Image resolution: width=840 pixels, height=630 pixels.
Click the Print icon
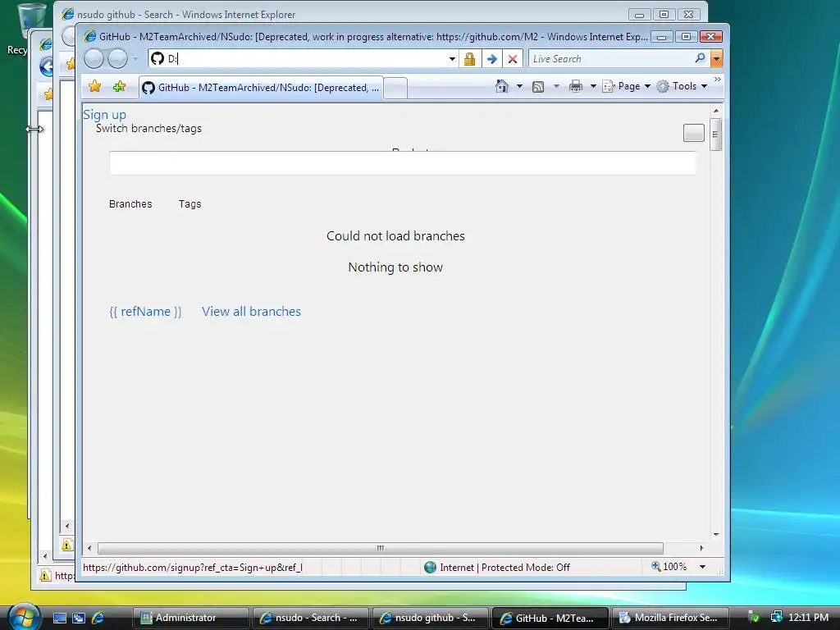tap(576, 86)
